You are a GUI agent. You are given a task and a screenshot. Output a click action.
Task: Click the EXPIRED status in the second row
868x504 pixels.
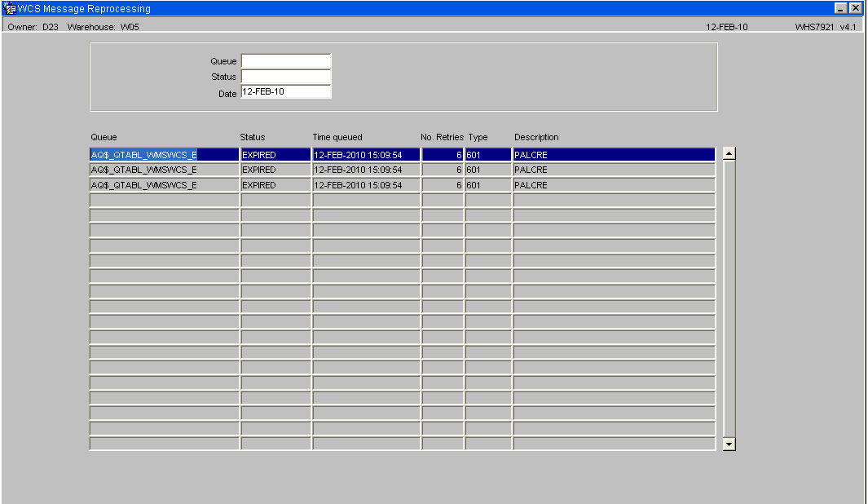pyautogui.click(x=275, y=170)
